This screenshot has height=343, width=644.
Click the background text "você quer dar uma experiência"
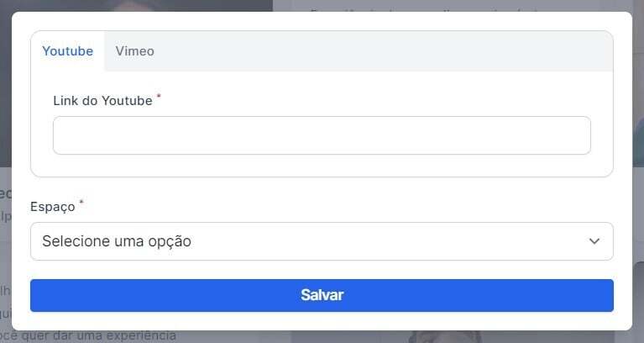pos(92,336)
